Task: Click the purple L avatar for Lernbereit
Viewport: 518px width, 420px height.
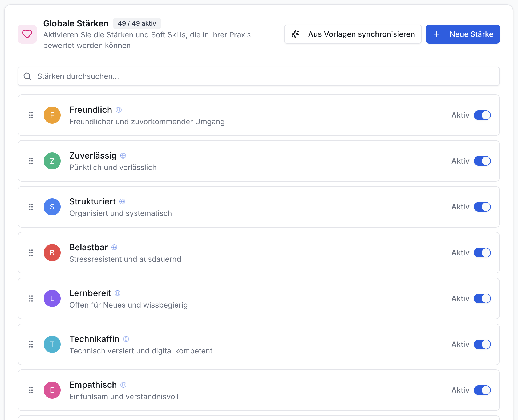Action: [x=52, y=298]
